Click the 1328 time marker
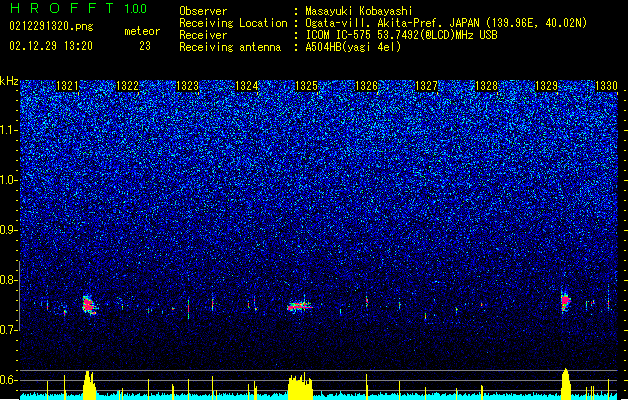This screenshot has height=400, width=629. pyautogui.click(x=486, y=86)
